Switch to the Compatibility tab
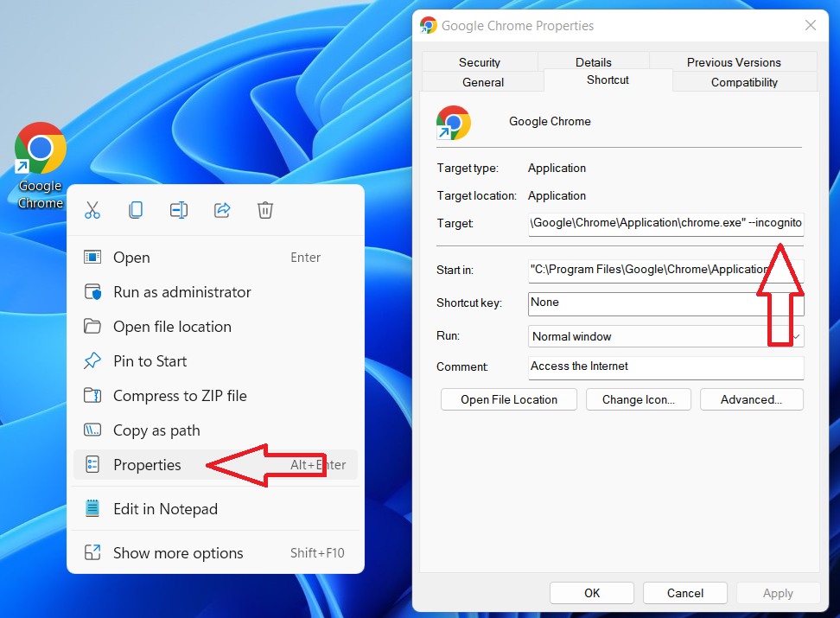 [x=744, y=82]
